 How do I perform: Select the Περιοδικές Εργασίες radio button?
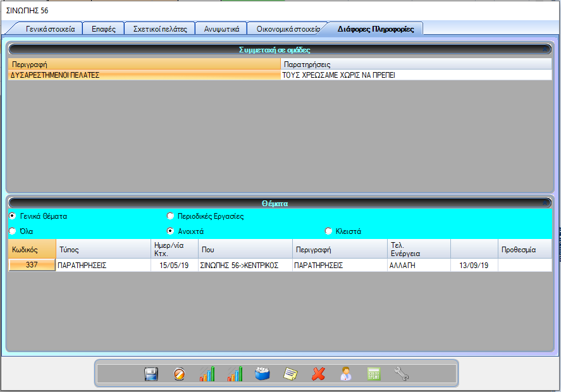[x=170, y=216]
